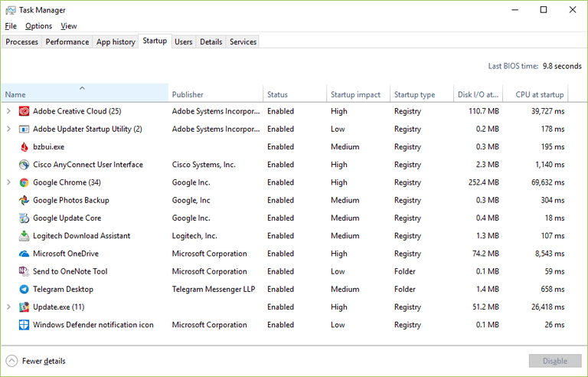Expand the Adobe Creative Cloud group
The width and height of the screenshot is (588, 377).
[8, 111]
